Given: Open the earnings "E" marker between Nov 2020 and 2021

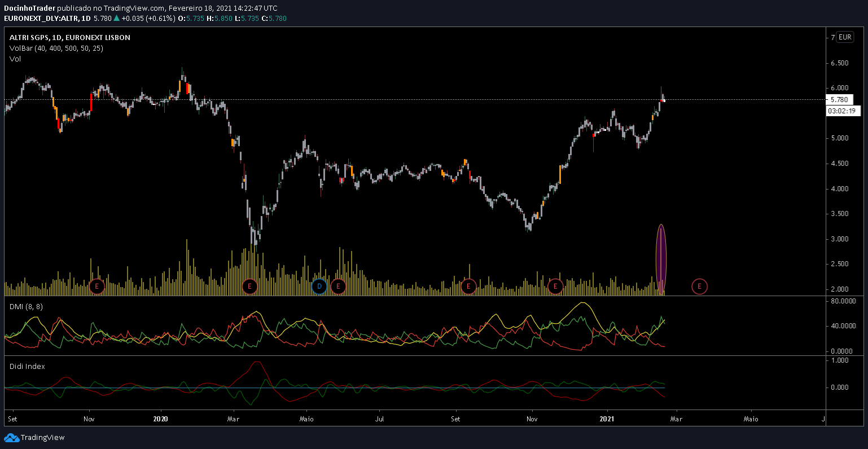Looking at the screenshot, I should [555, 287].
